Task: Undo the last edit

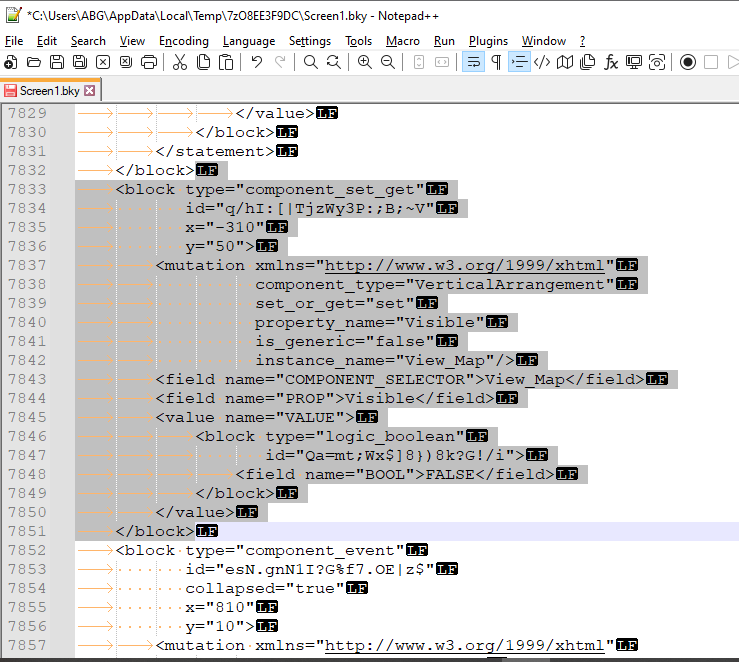Action: click(257, 62)
